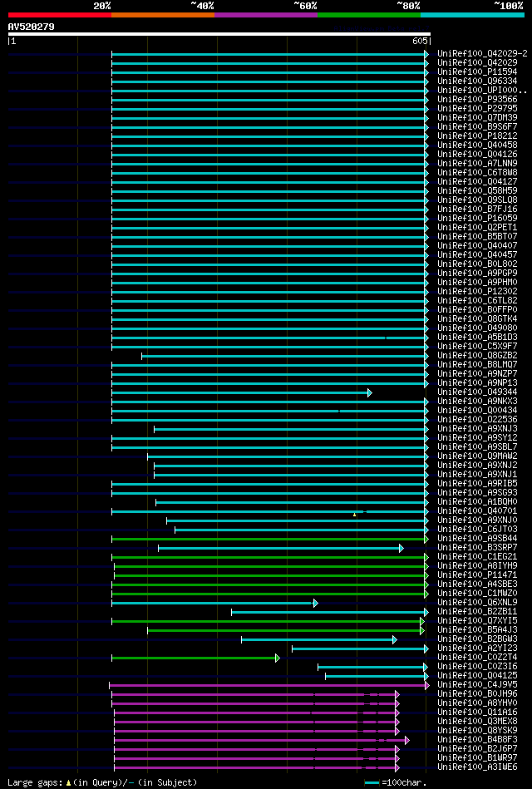This screenshot has height=789, width=532.
Task: Open hit UniRef100_Q00434
Action: (477, 411)
